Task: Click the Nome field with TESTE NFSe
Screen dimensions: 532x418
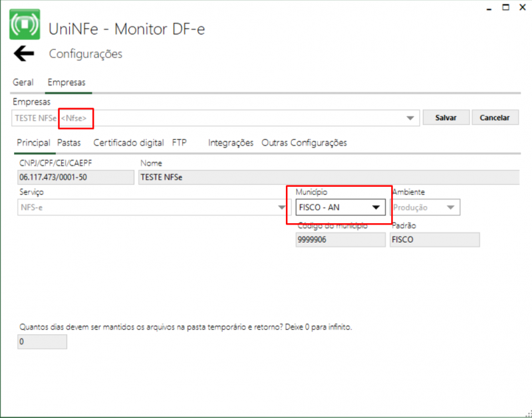Action: tap(327, 177)
